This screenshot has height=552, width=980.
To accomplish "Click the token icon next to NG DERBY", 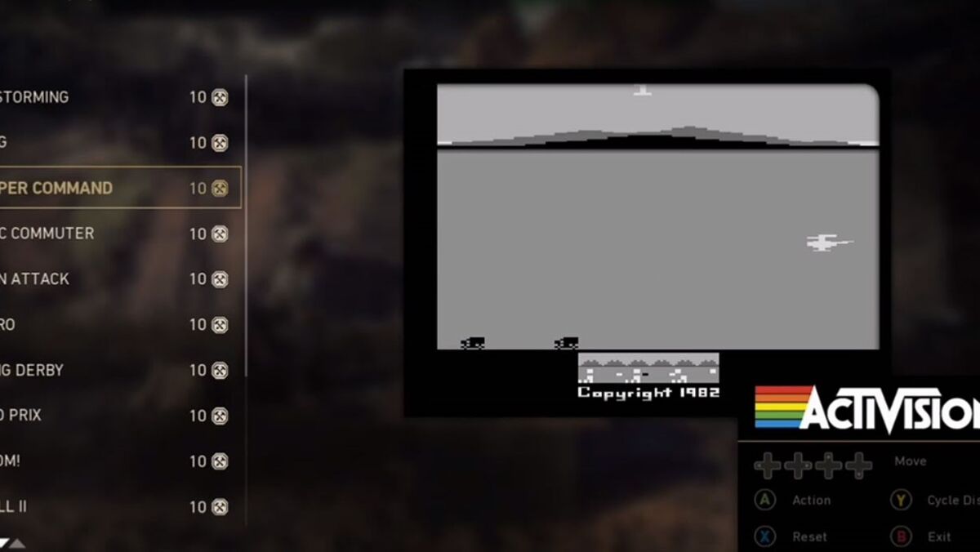I will coord(219,371).
